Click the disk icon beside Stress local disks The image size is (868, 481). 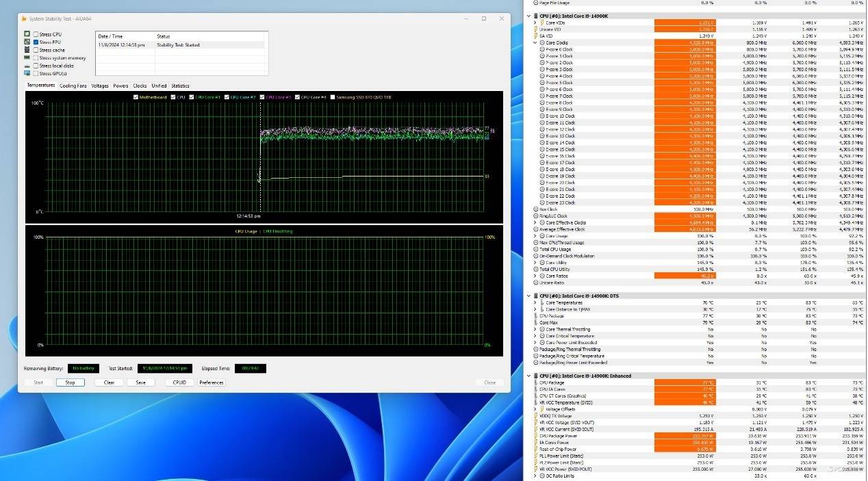[27, 66]
